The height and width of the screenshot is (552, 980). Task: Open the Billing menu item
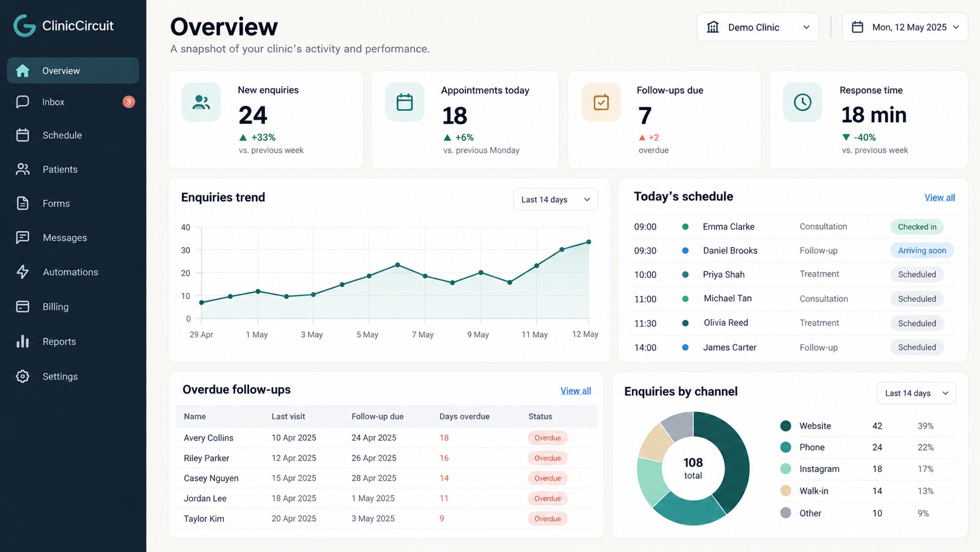(x=73, y=307)
